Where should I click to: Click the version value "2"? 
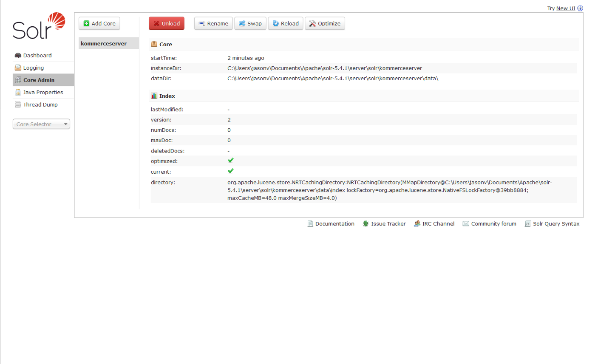(x=229, y=120)
